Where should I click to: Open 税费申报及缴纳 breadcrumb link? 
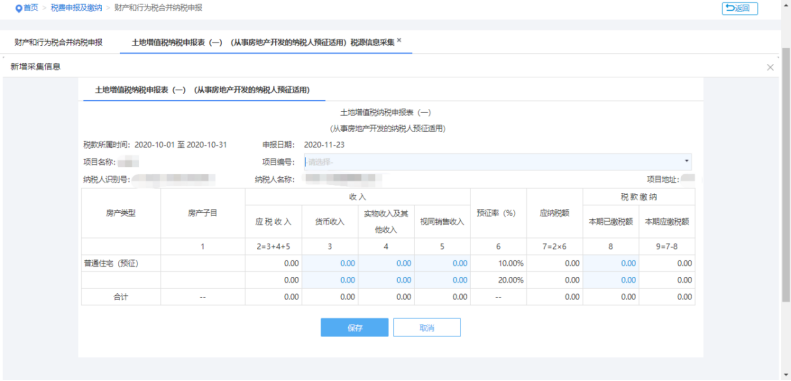[x=77, y=9]
